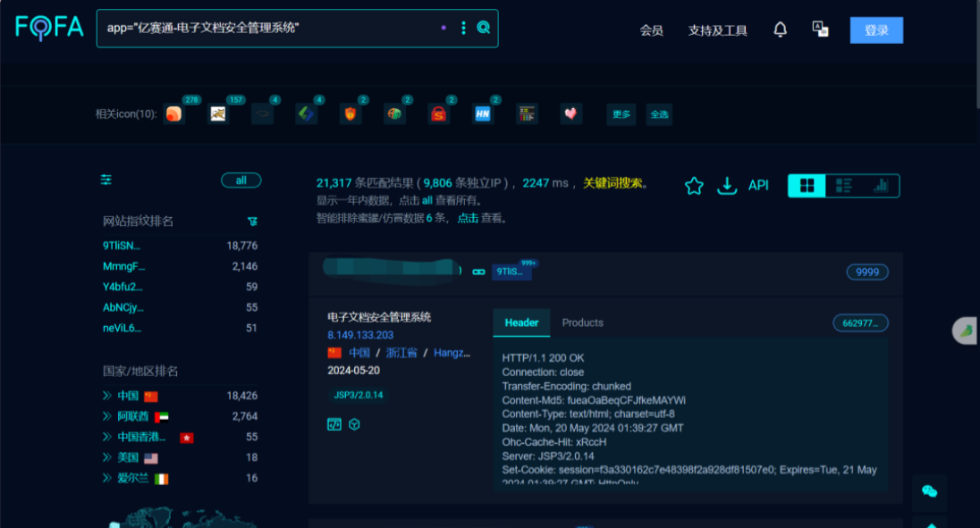980x528 pixels.
Task: Filter by fingerprint MmngF...
Action: point(123,266)
